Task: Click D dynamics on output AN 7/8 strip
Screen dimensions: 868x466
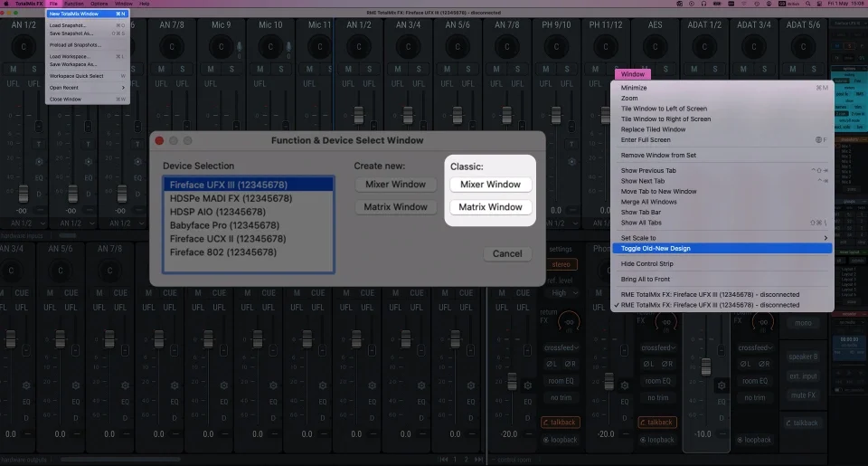Action: 125,418
